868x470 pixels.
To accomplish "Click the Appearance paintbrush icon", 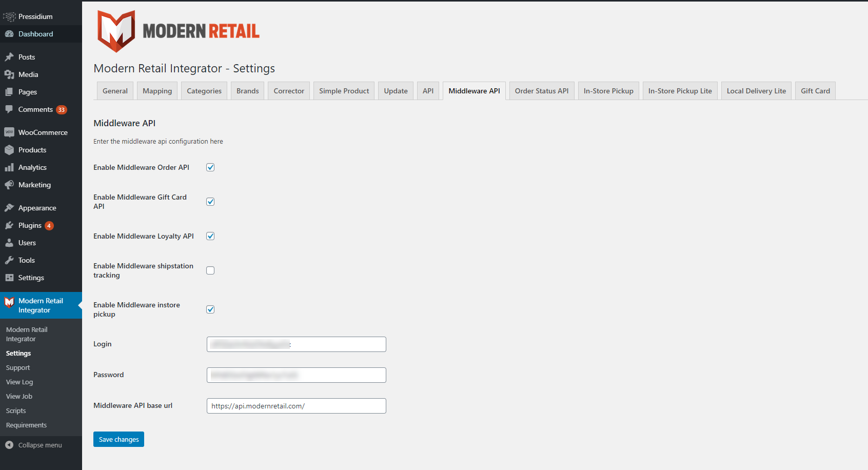I will 9,208.
